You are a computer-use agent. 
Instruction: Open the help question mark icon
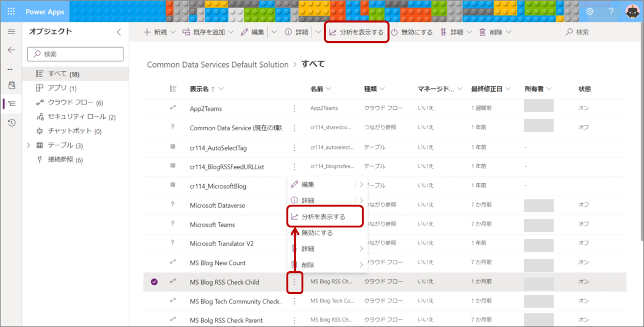tap(611, 11)
